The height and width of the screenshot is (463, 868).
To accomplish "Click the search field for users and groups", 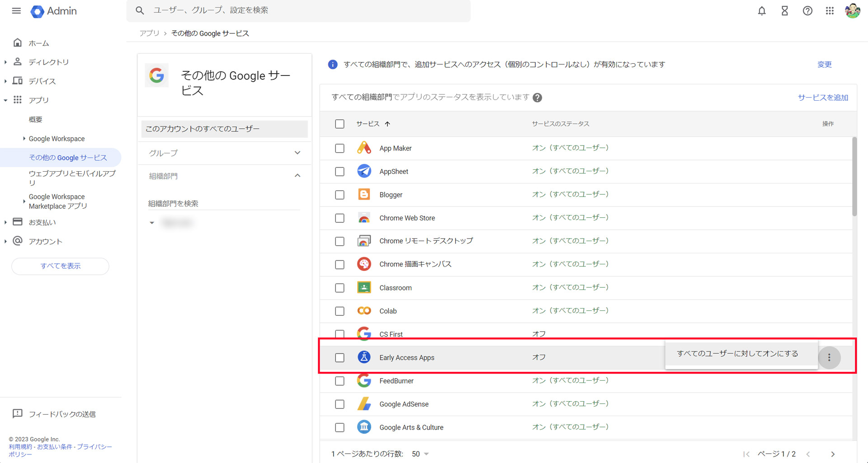I will pyautogui.click(x=298, y=10).
